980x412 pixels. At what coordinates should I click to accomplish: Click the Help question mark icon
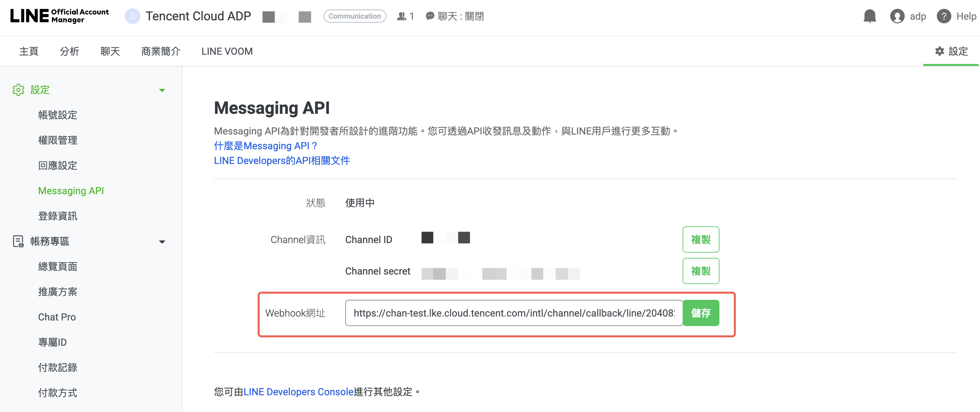pyautogui.click(x=944, y=16)
